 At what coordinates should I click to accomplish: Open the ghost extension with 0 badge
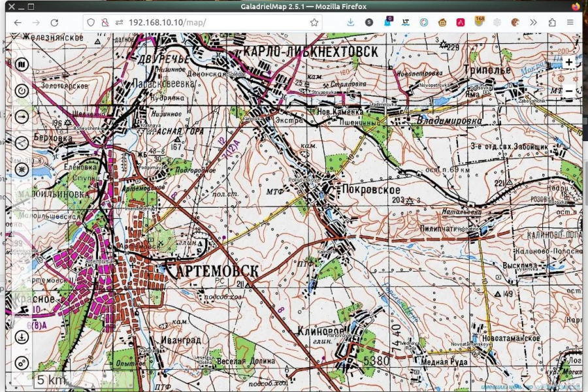[387, 22]
